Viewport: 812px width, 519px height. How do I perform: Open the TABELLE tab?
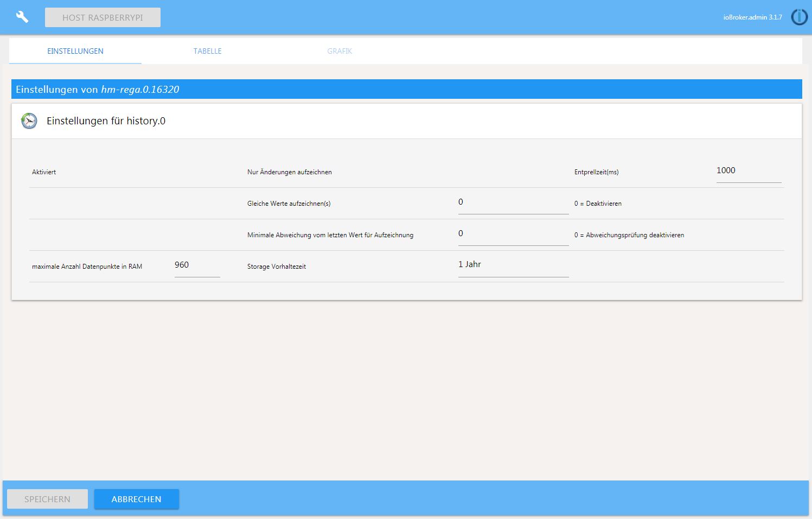click(x=208, y=51)
